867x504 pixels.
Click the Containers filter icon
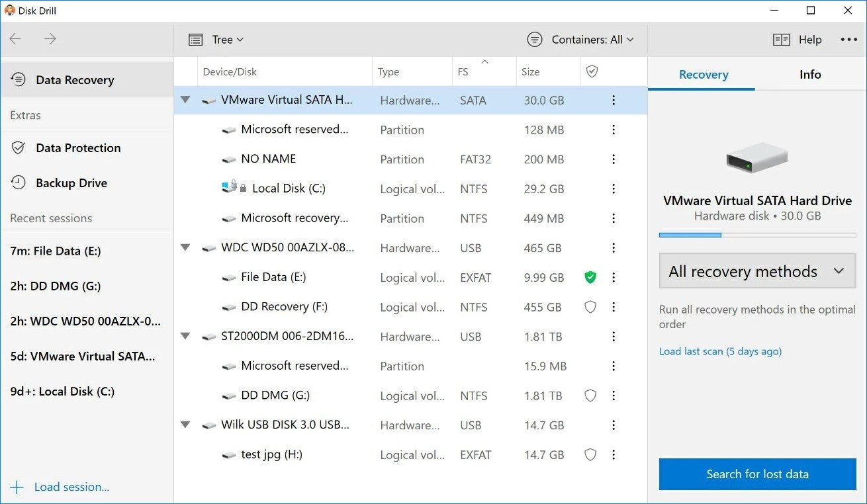click(534, 39)
